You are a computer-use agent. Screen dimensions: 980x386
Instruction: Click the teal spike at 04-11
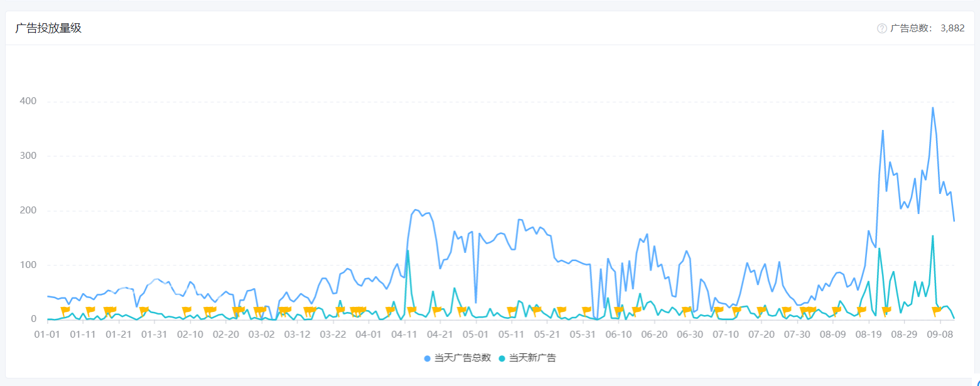[x=407, y=251]
